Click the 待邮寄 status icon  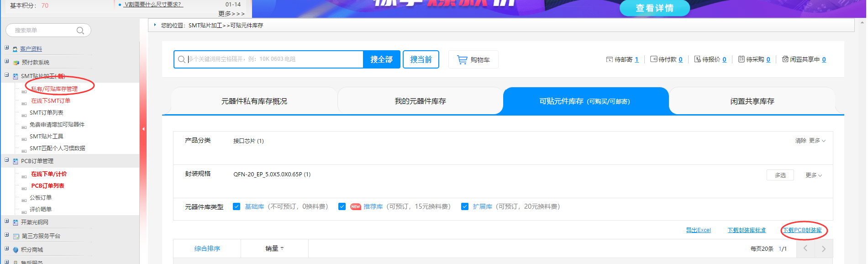pos(609,60)
